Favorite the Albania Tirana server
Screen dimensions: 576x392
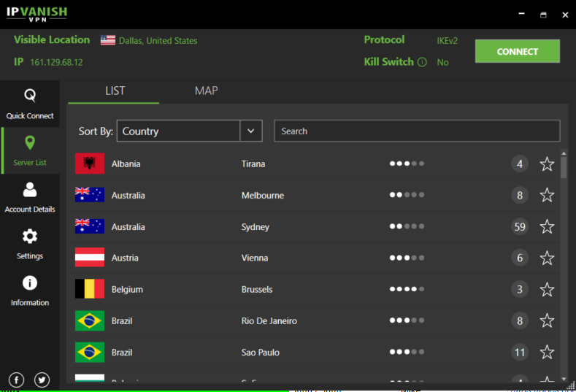tap(547, 164)
